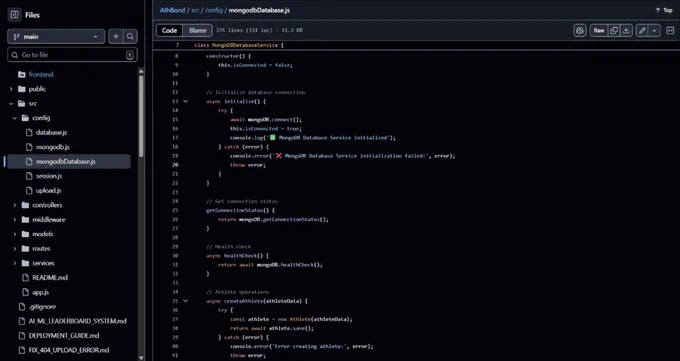
Task: Click the models folder icon
Action: [x=25, y=234]
